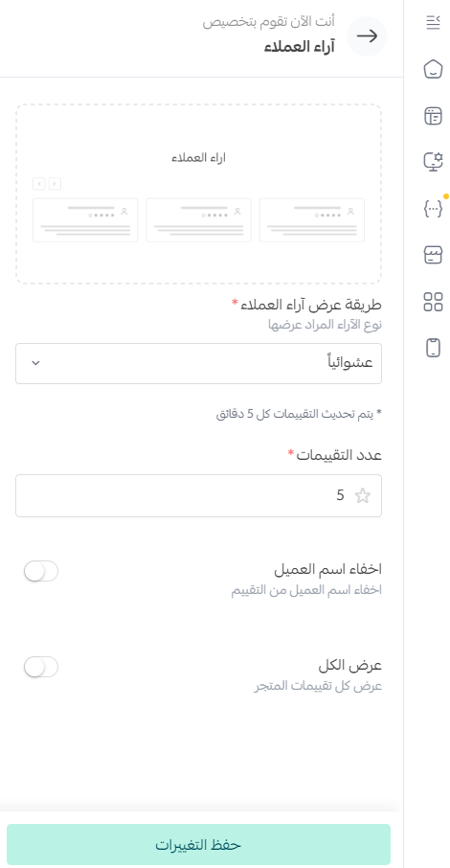The image size is (450, 868).
Task: Click the dropdown chevron arrow
Action: (x=35, y=363)
